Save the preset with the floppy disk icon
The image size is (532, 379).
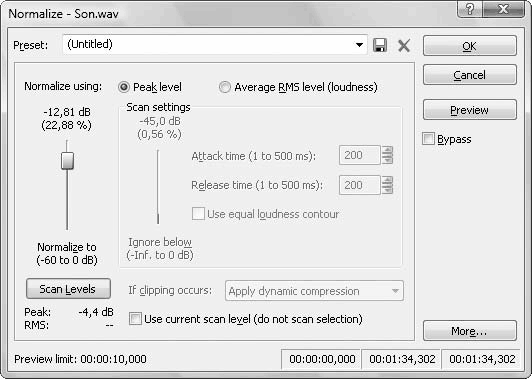380,45
